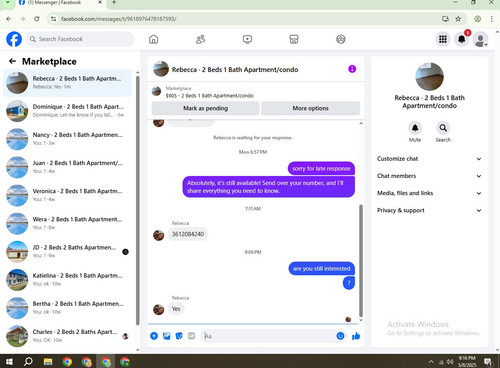The width and height of the screenshot is (500, 368).
Task: Go to the Home feed icon
Action: pos(153,39)
